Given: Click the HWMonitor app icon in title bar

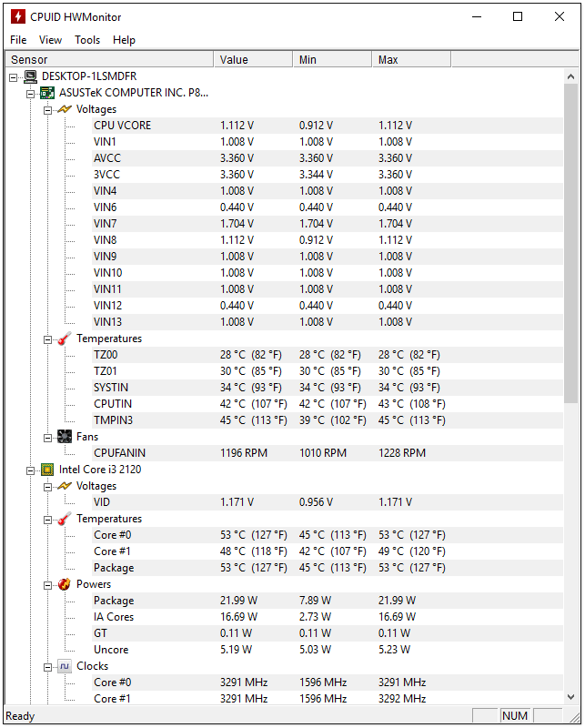Looking at the screenshot, I should [x=18, y=16].
